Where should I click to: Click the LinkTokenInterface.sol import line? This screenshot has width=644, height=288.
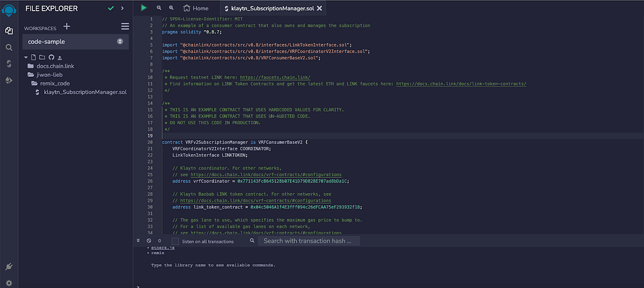tap(257, 45)
